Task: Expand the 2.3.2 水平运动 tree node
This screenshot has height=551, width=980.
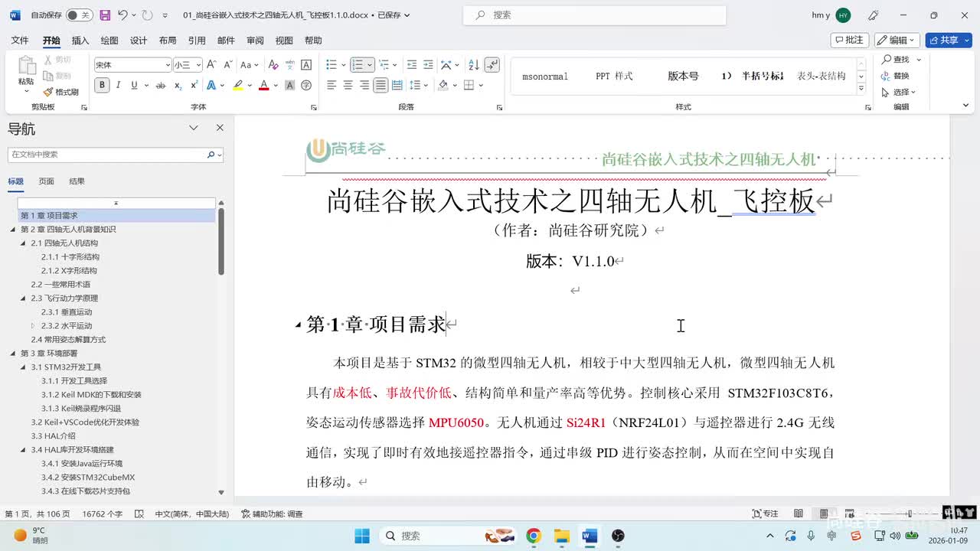Action: [33, 325]
